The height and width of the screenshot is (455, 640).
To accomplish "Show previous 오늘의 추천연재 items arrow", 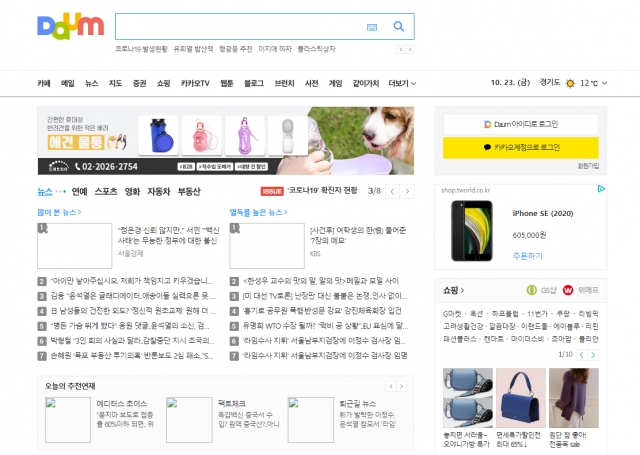I will coord(391,386).
